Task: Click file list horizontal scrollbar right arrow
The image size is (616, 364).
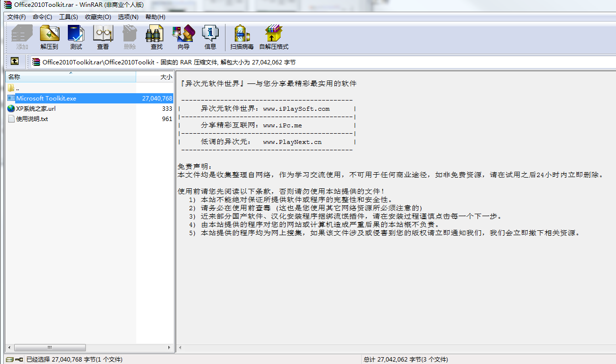Action: pos(170,347)
